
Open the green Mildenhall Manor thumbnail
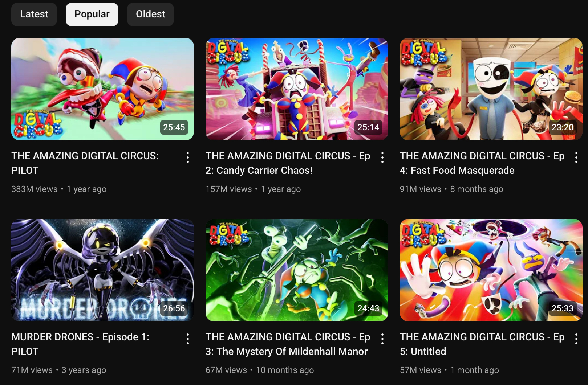pos(297,270)
